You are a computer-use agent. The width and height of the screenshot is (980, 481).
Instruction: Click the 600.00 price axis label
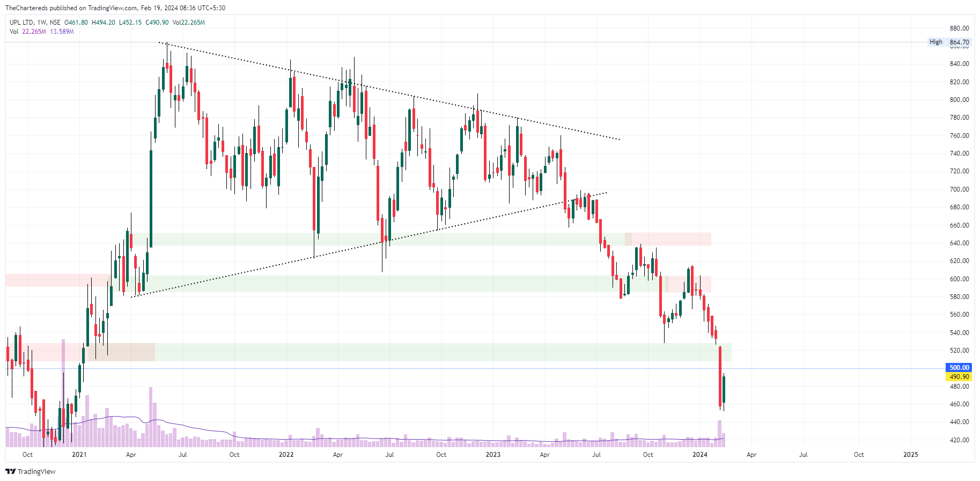[x=959, y=279]
